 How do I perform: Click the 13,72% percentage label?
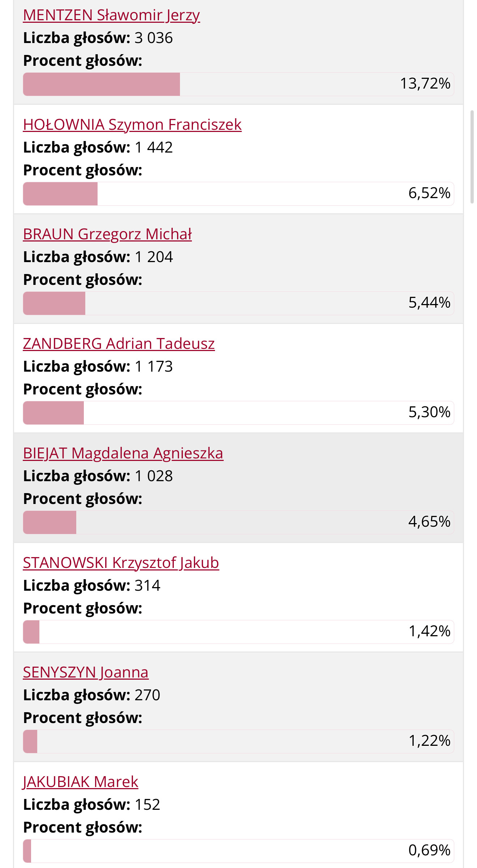click(x=425, y=84)
